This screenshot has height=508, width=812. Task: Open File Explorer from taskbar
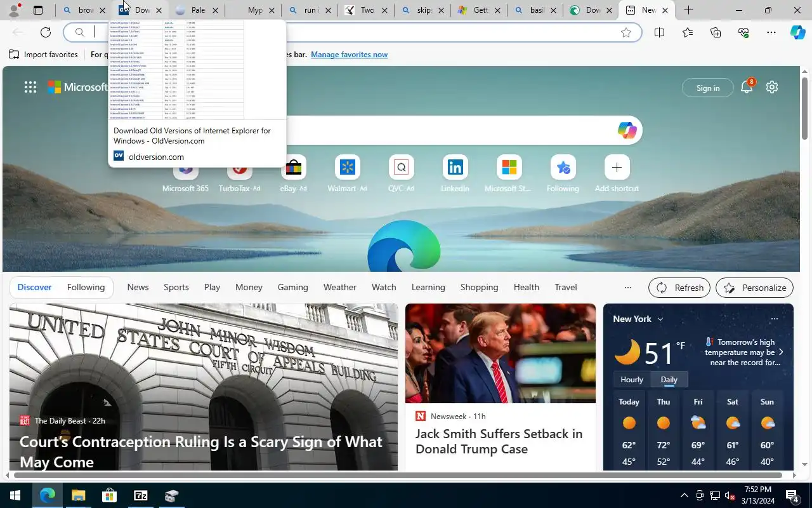[x=78, y=495]
